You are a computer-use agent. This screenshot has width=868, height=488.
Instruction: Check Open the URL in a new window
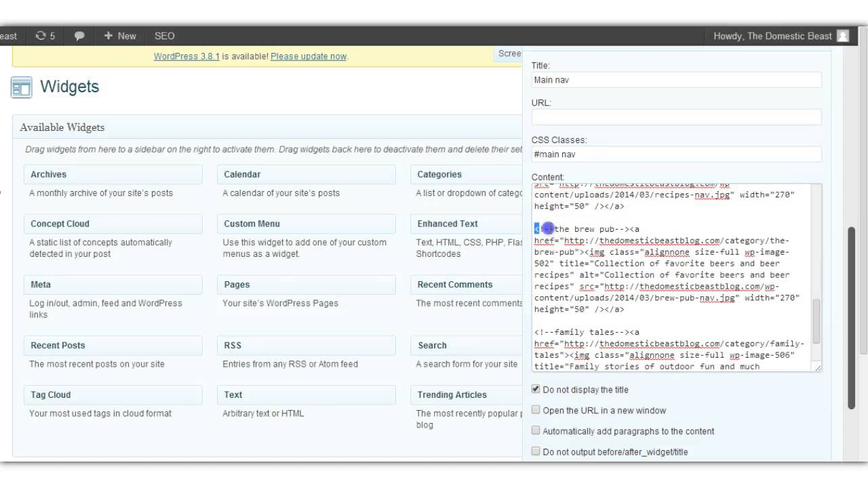click(x=536, y=409)
